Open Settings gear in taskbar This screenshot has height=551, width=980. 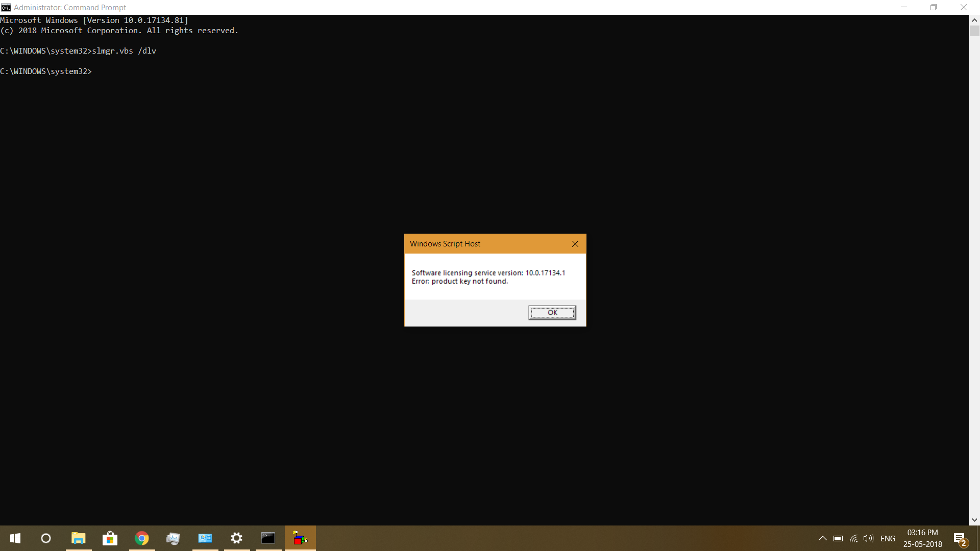pyautogui.click(x=236, y=538)
